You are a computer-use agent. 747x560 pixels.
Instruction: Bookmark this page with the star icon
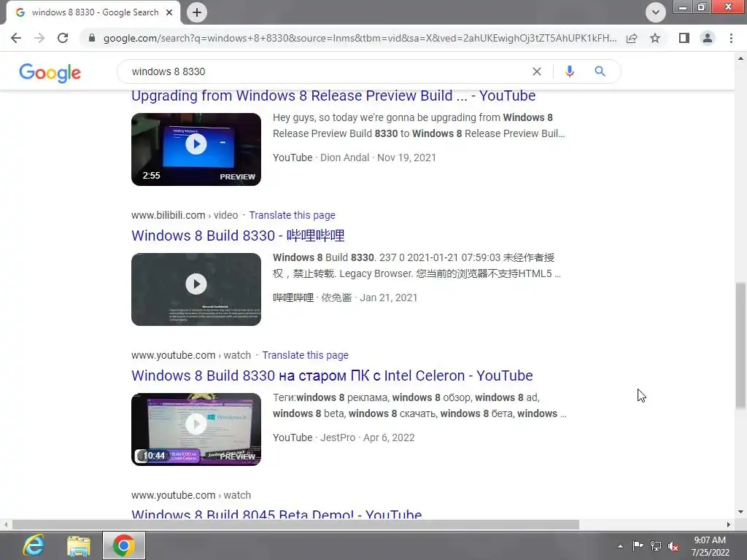point(655,38)
